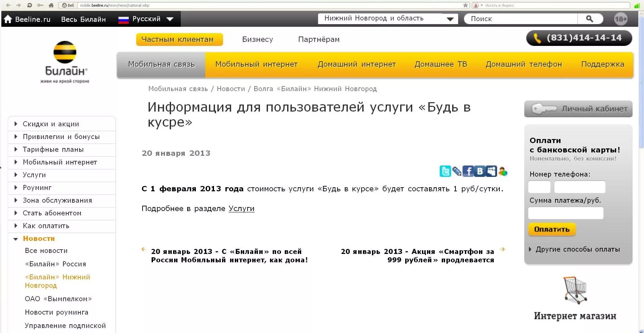The image size is (644, 333).
Task: Click the Yandex search engine icon
Action: coord(476,5)
